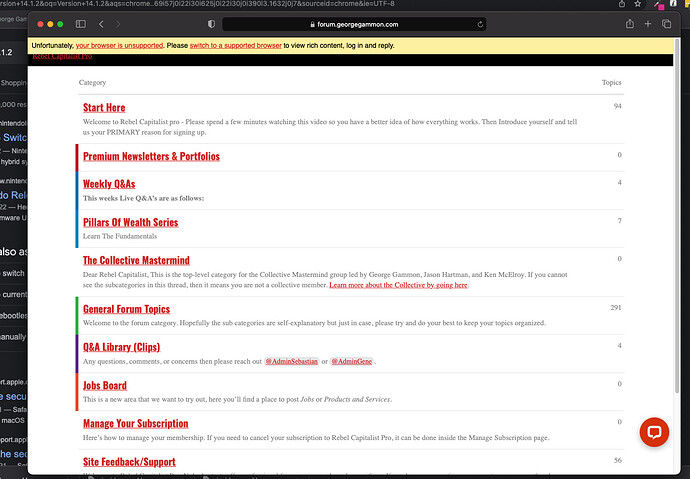Show the tab overview icon
This screenshot has height=479, width=690.
pyautogui.click(x=666, y=24)
